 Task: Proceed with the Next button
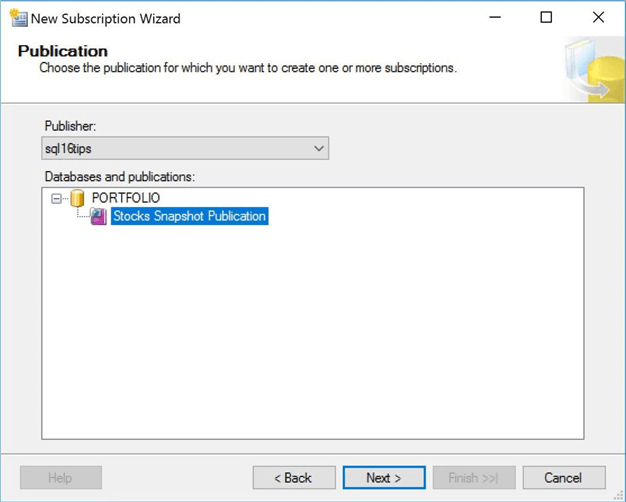point(383,478)
